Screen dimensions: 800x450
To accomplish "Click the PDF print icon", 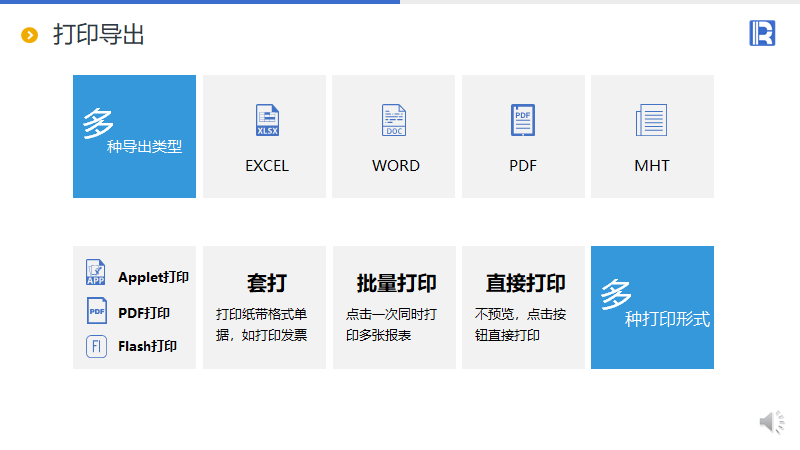I will [x=96, y=311].
